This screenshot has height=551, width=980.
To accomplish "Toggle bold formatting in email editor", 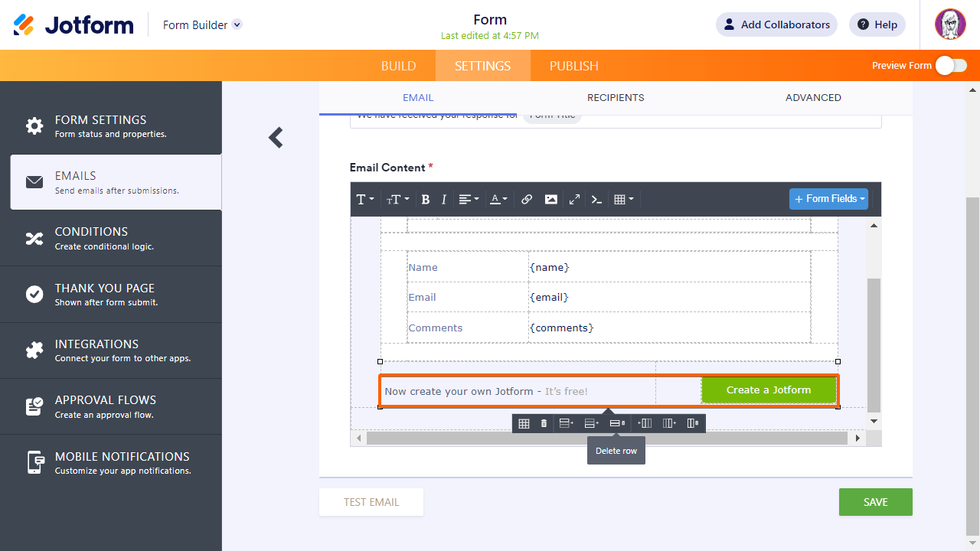I will click(426, 200).
